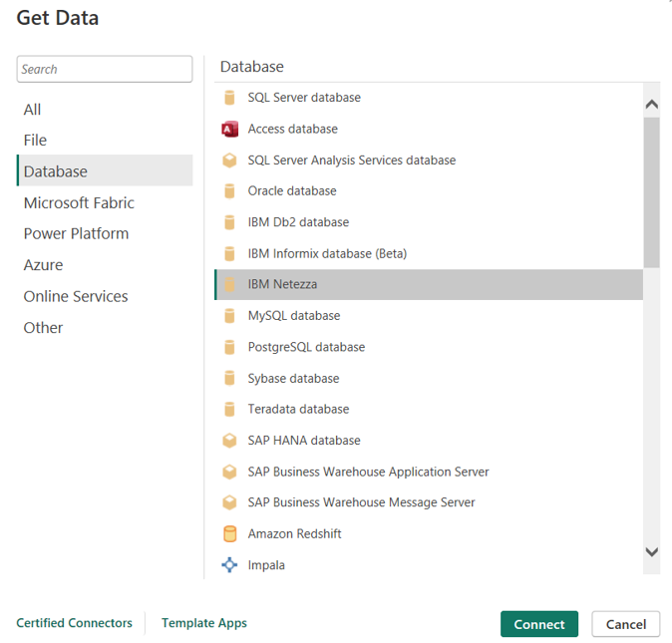The height and width of the screenshot is (643, 672).
Task: Click into the Search input box
Action: (105, 69)
